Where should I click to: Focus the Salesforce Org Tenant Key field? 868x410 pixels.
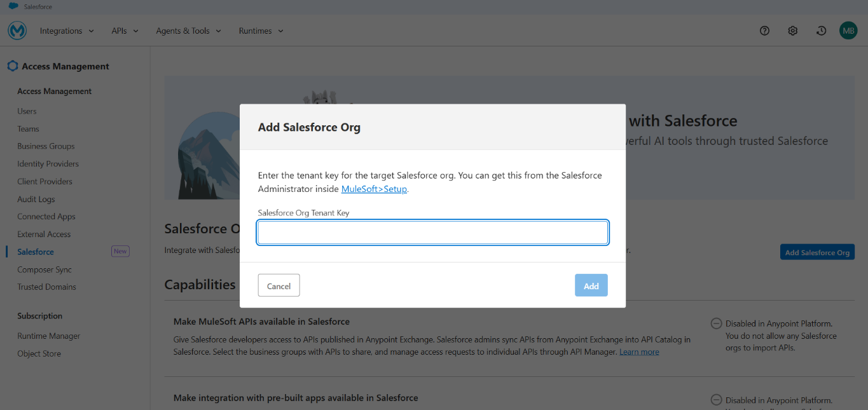pyautogui.click(x=432, y=233)
